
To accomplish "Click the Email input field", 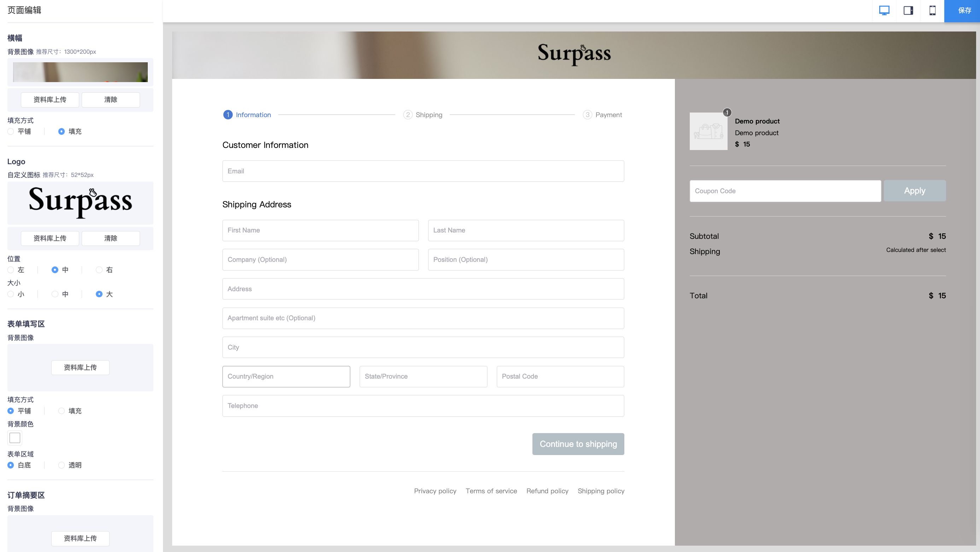I will pyautogui.click(x=423, y=171).
